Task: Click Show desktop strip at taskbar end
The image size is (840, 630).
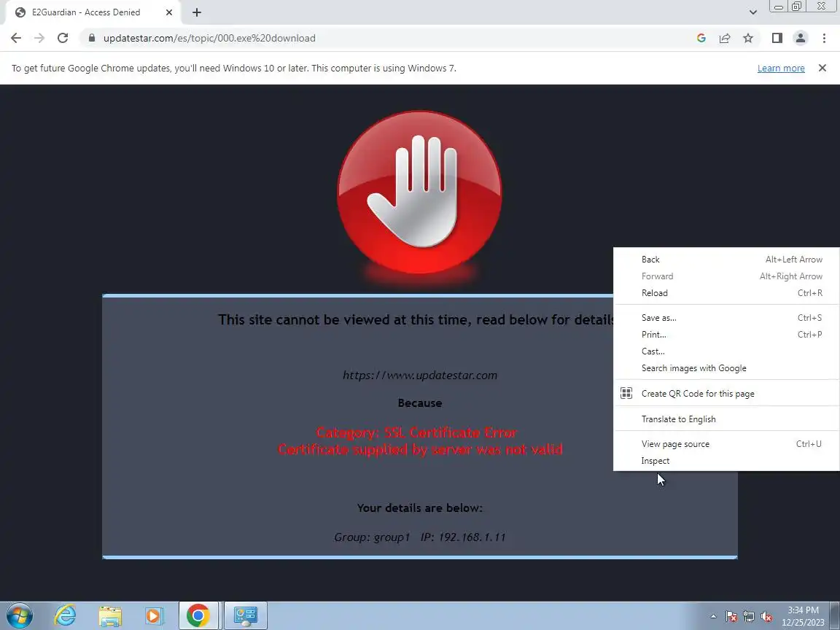Action: tap(835, 615)
